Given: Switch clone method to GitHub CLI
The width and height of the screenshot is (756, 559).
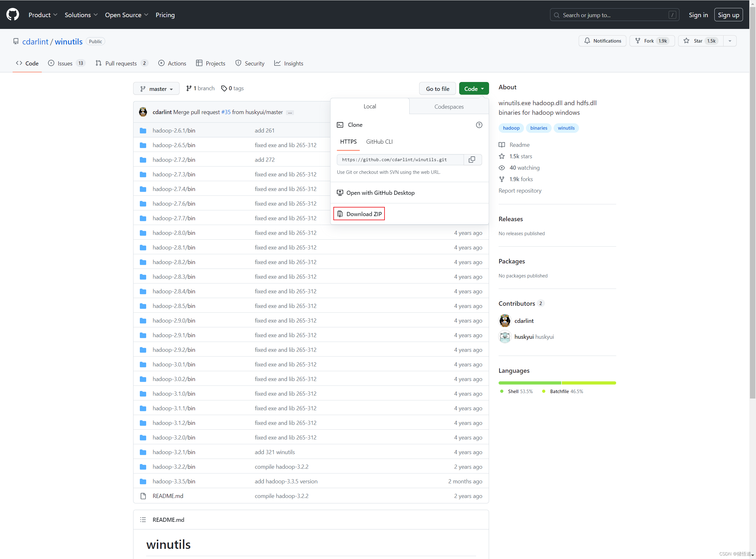Looking at the screenshot, I should (x=379, y=141).
